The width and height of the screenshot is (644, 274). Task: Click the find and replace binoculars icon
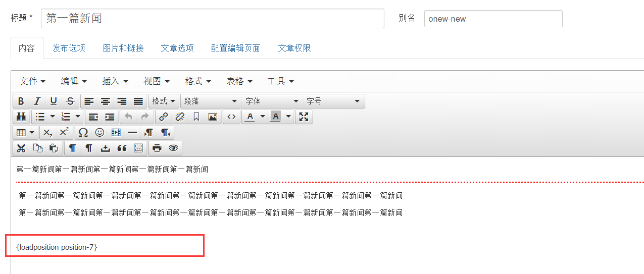[21, 117]
